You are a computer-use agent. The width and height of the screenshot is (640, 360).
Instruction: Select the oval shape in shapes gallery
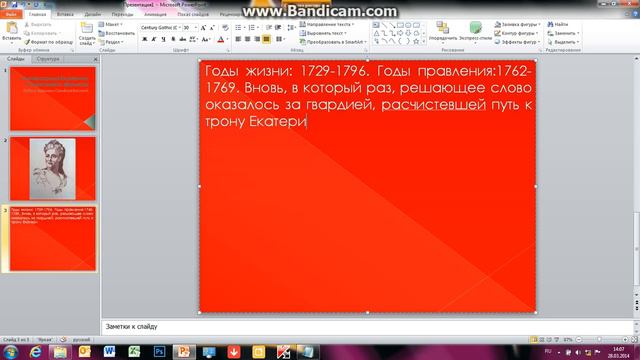coord(408,25)
